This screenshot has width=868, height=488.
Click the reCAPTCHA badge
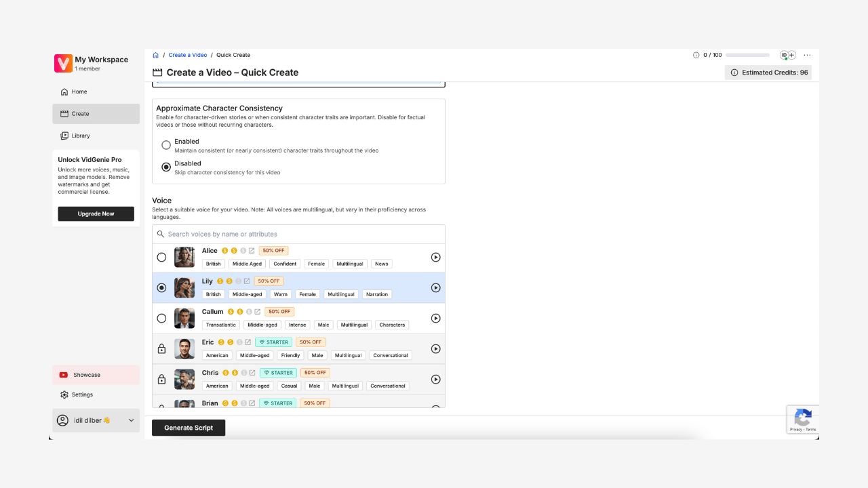click(x=803, y=420)
